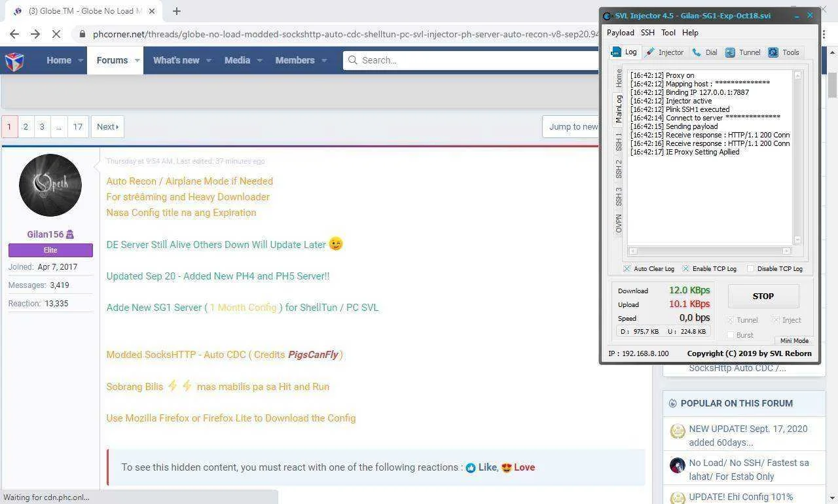838x504 pixels.
Task: Go forward with browser forward arrow
Action: pyautogui.click(x=35, y=34)
